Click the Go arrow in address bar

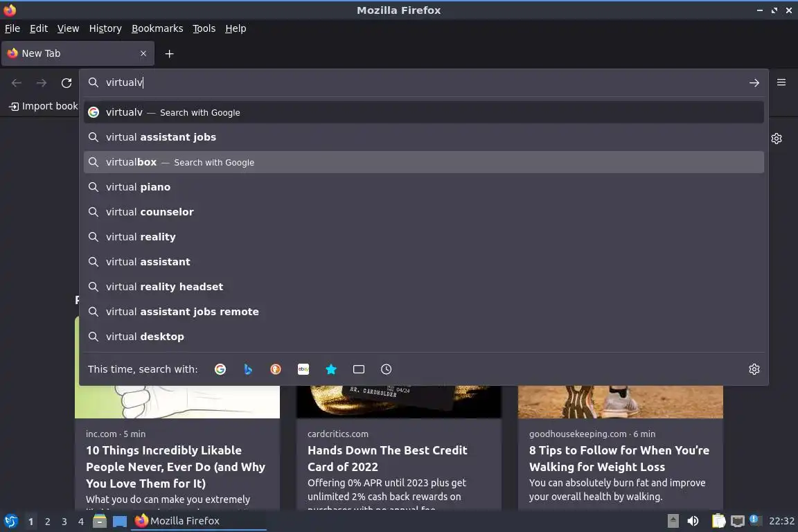pyautogui.click(x=754, y=82)
